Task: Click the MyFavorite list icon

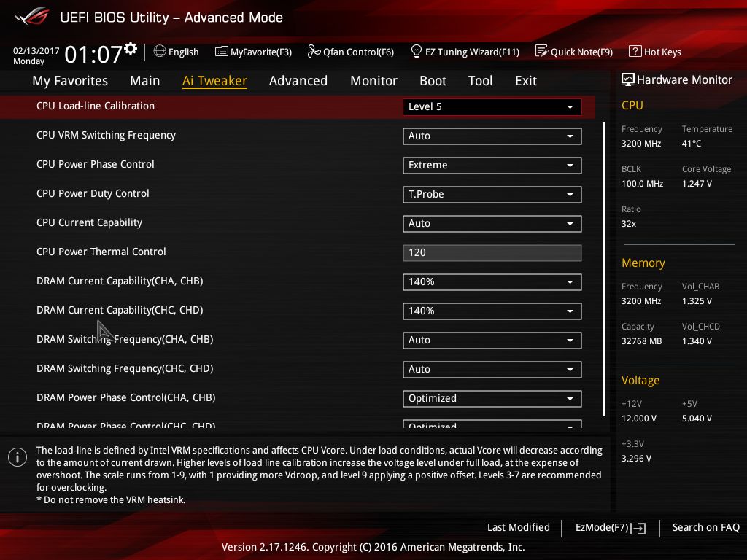Action: coord(222,52)
